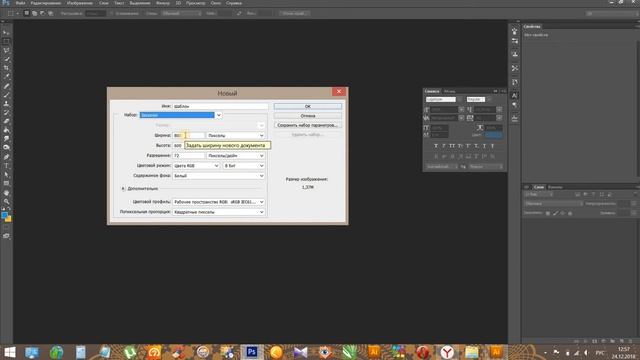Viewport: 640px width, 360px height.
Task: Click the text color swatch in Character panel
Action: click(493, 135)
